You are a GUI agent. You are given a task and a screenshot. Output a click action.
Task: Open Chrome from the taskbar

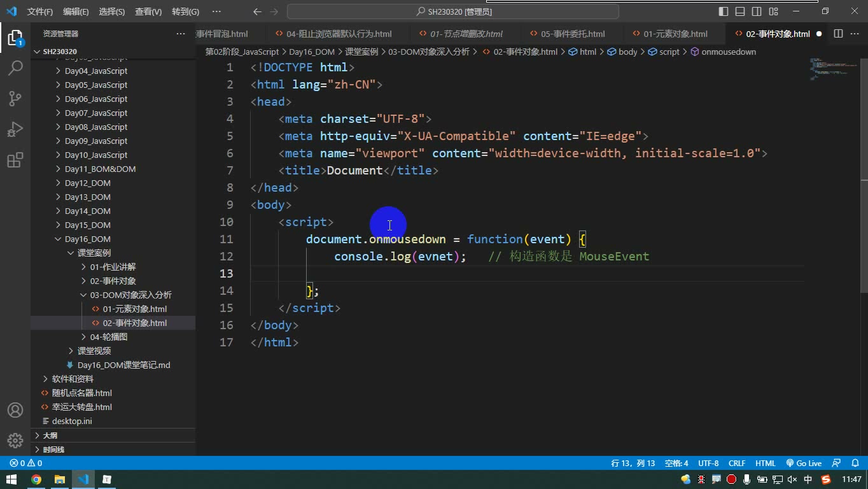click(x=36, y=479)
